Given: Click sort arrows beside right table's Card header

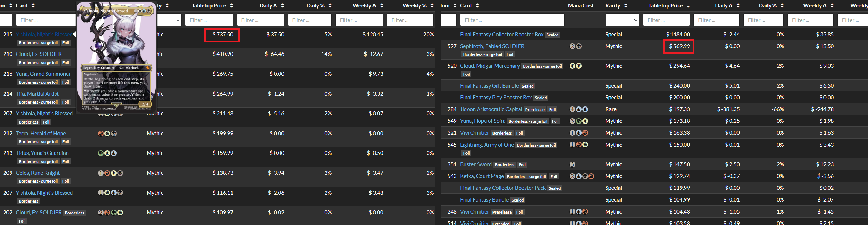Looking at the screenshot, I should 477,6.
